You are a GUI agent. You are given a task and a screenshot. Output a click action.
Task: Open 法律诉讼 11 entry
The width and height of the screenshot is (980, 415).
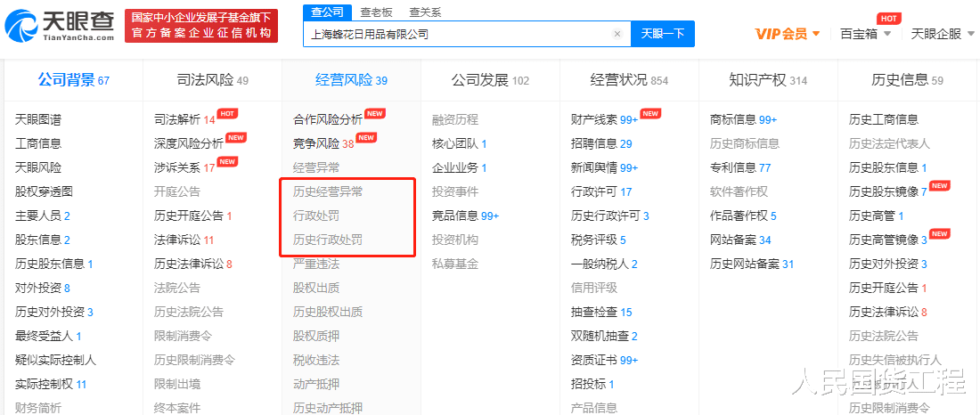coord(184,240)
